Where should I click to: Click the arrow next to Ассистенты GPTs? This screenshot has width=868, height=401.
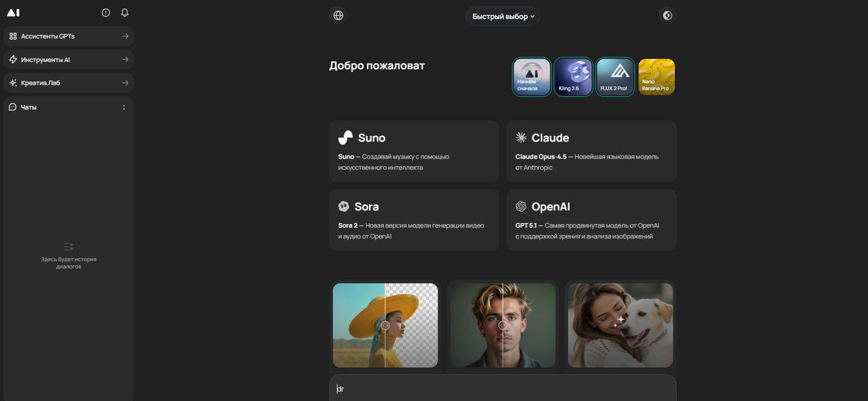(125, 36)
